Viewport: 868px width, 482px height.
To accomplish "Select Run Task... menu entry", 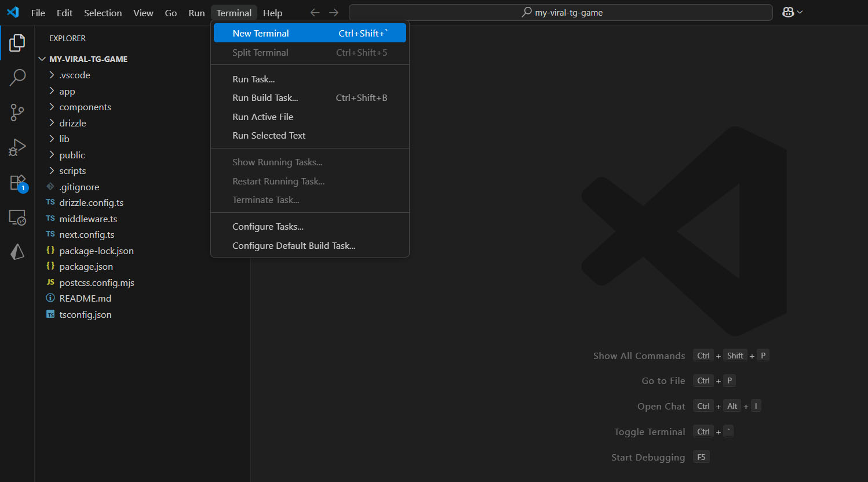I will (x=310, y=79).
